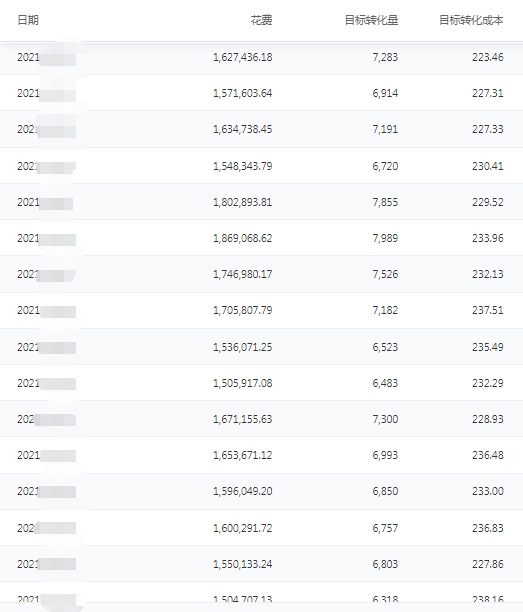The image size is (523, 612).
Task: Select the row with spend 1,536,071.25
Action: [262, 347]
